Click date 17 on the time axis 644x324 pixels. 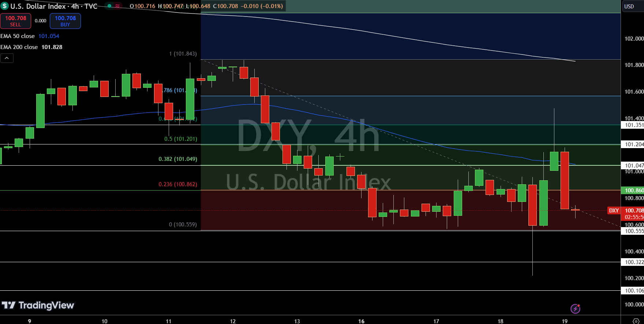436,321
